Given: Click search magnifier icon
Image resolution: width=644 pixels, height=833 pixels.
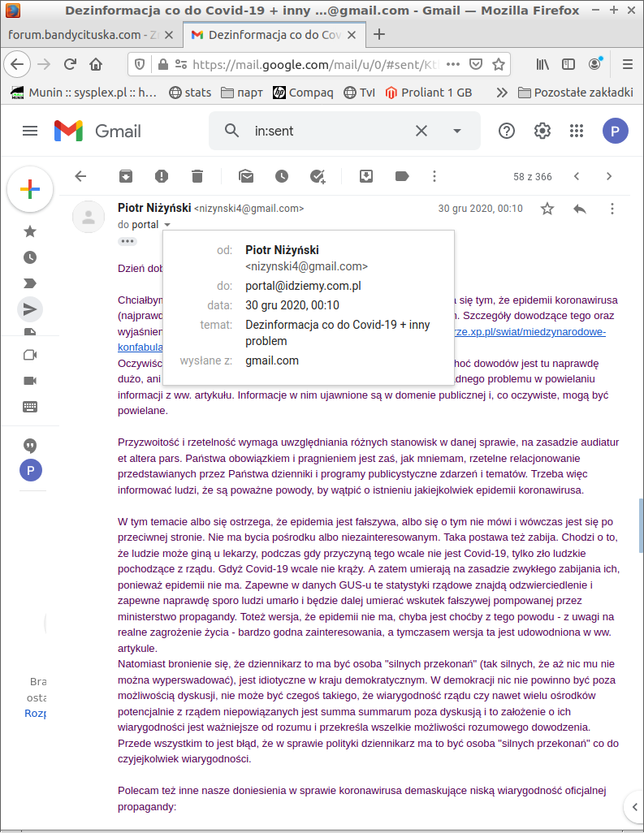Looking at the screenshot, I should click(231, 131).
